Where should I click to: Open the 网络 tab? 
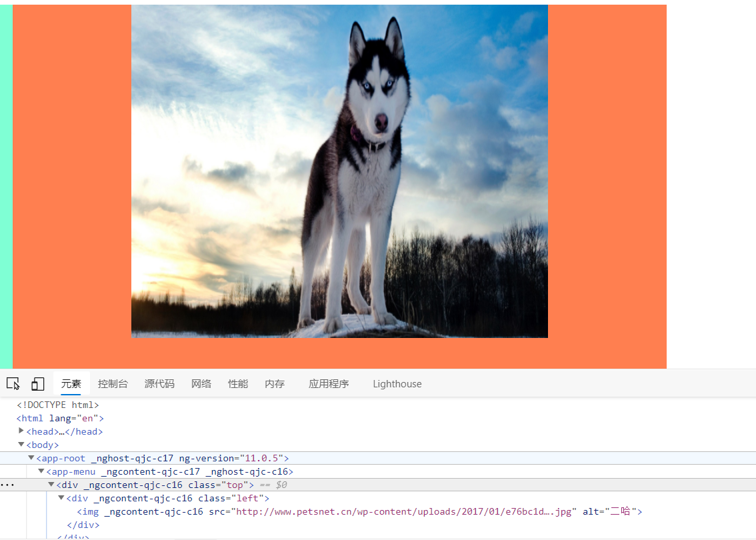[x=201, y=384]
